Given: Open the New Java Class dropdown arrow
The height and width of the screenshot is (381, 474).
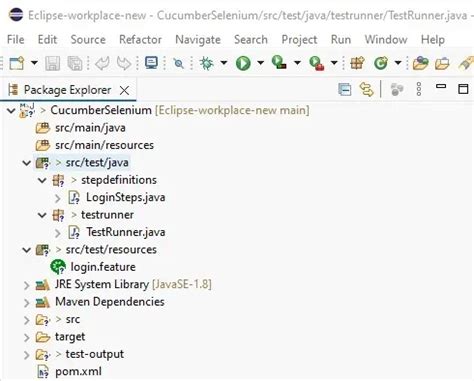Looking at the screenshot, I should coord(398,63).
